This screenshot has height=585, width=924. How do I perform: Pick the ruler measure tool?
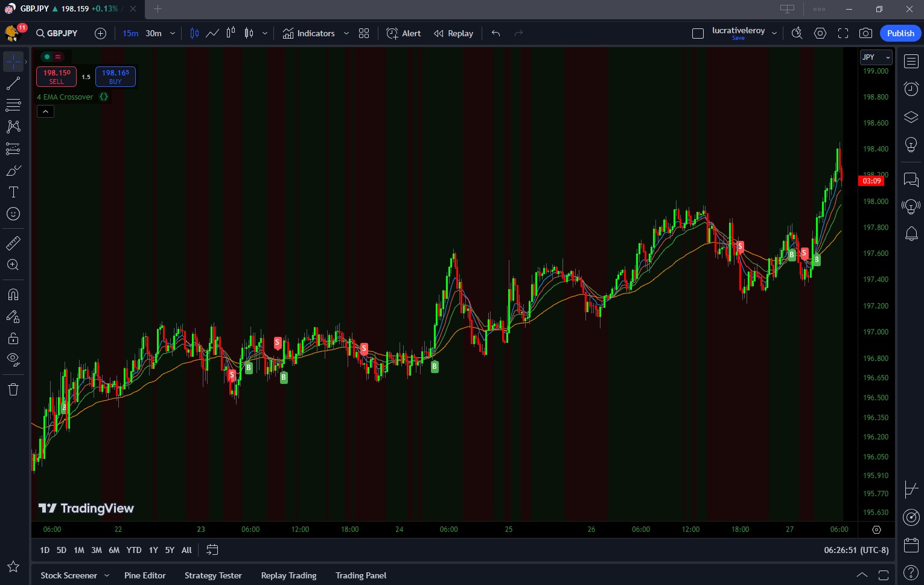point(13,243)
